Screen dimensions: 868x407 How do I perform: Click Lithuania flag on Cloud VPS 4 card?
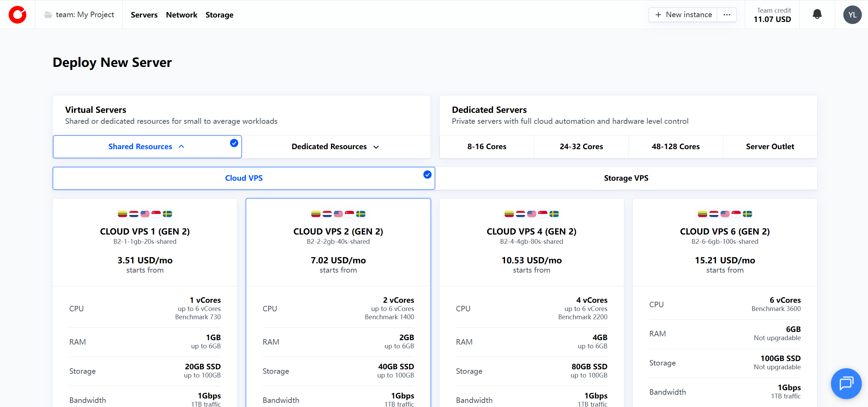[509, 214]
